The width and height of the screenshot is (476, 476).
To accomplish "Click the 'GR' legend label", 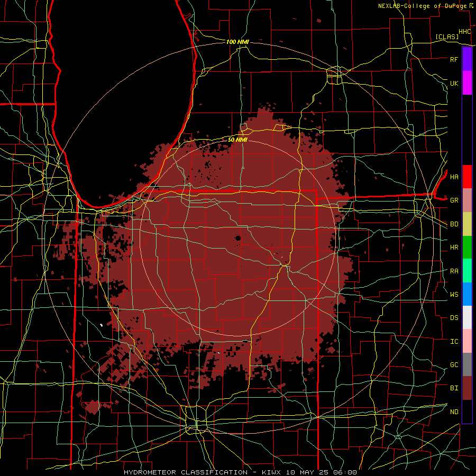I will click(454, 200).
